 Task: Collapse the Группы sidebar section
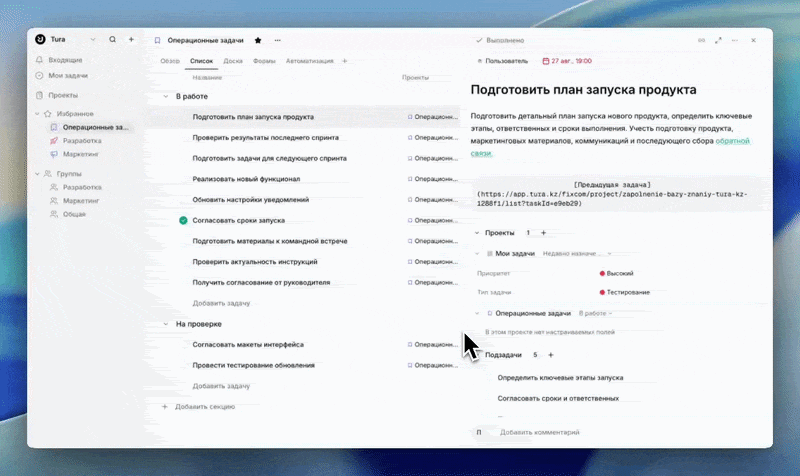click(x=37, y=174)
